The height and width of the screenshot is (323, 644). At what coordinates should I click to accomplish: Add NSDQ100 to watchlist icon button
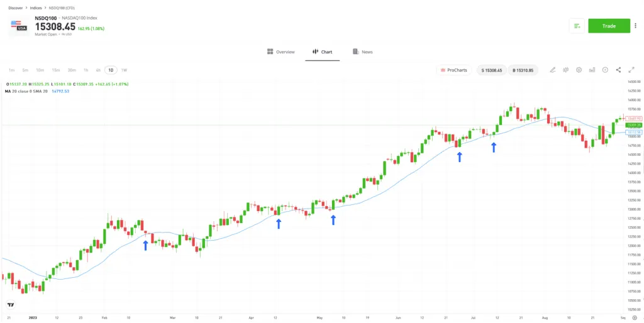[577, 26]
